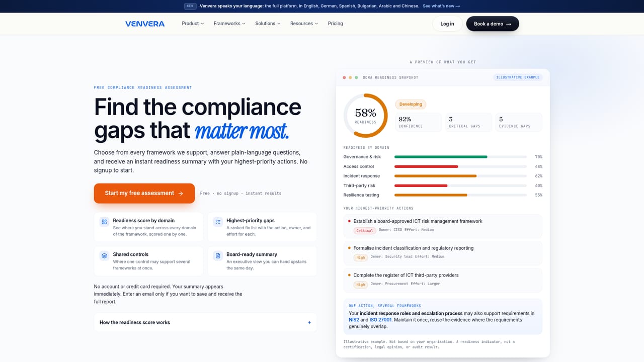The width and height of the screenshot is (644, 362).
Task: Click the Free Compliance Readiness Assessment label
Action: pyautogui.click(x=143, y=87)
